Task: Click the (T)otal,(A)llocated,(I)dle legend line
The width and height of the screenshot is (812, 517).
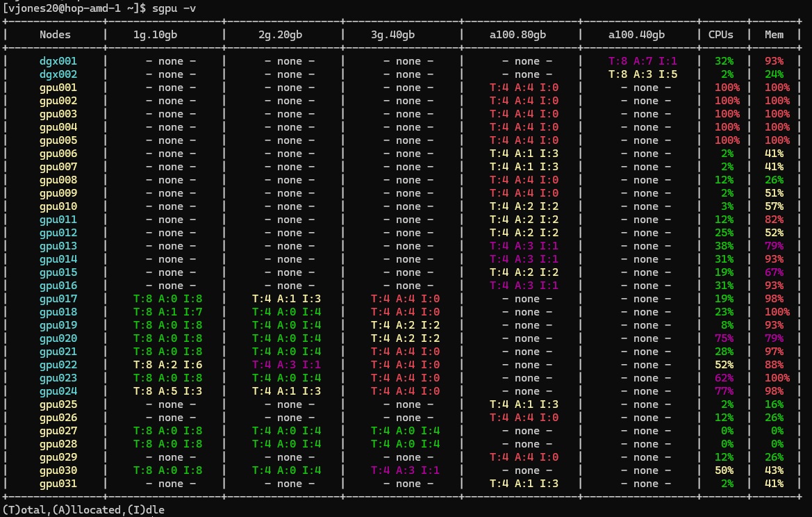Action: tap(83, 510)
